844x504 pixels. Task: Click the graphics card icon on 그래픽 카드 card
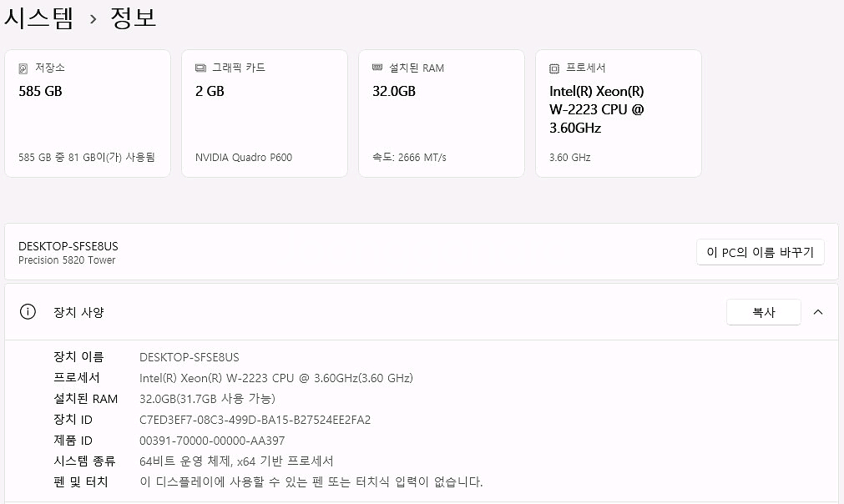pos(200,68)
